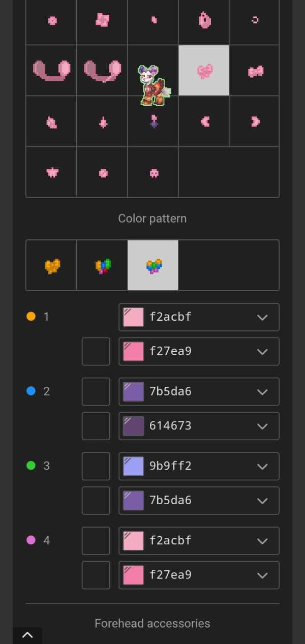Toggle the checkbox next to 614673

[x=96, y=426]
